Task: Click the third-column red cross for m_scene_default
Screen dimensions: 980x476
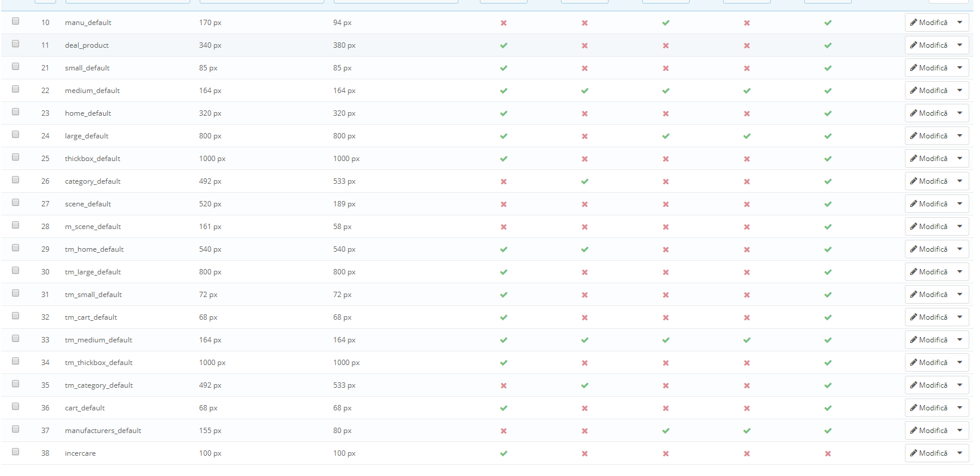Action: [x=666, y=227]
